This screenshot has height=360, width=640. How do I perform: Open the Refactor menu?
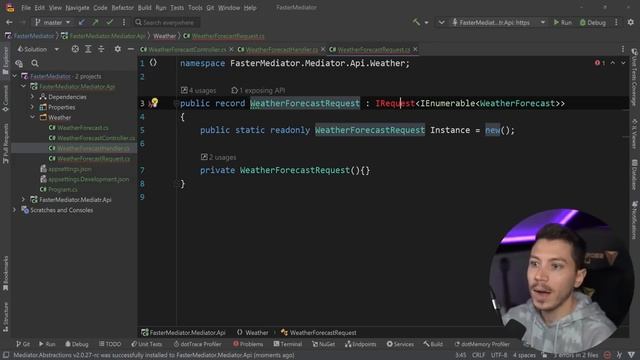click(122, 8)
